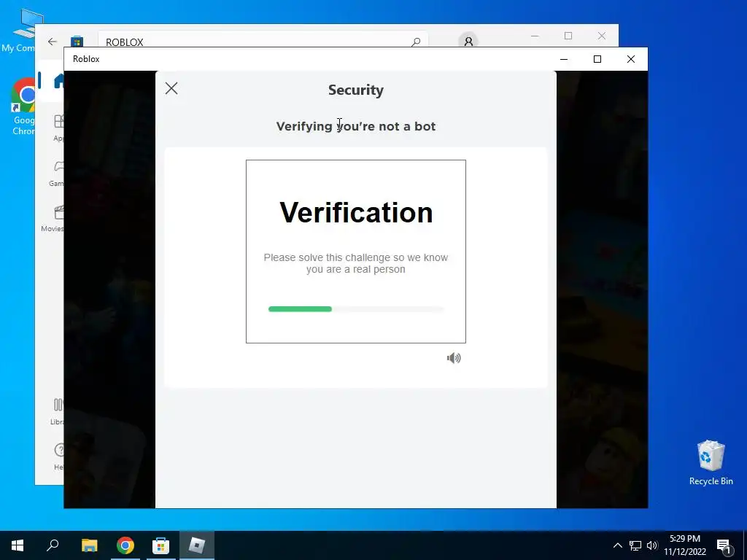The height and width of the screenshot is (560, 747).
Task: Click the search magnifier icon in Microsoft Store
Action: point(416,42)
